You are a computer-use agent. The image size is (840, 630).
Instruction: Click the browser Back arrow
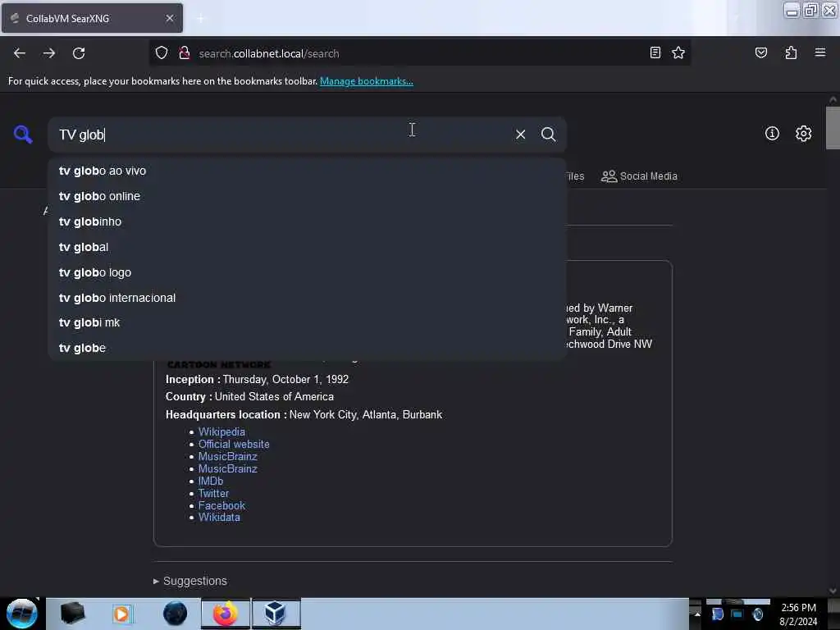pyautogui.click(x=20, y=53)
